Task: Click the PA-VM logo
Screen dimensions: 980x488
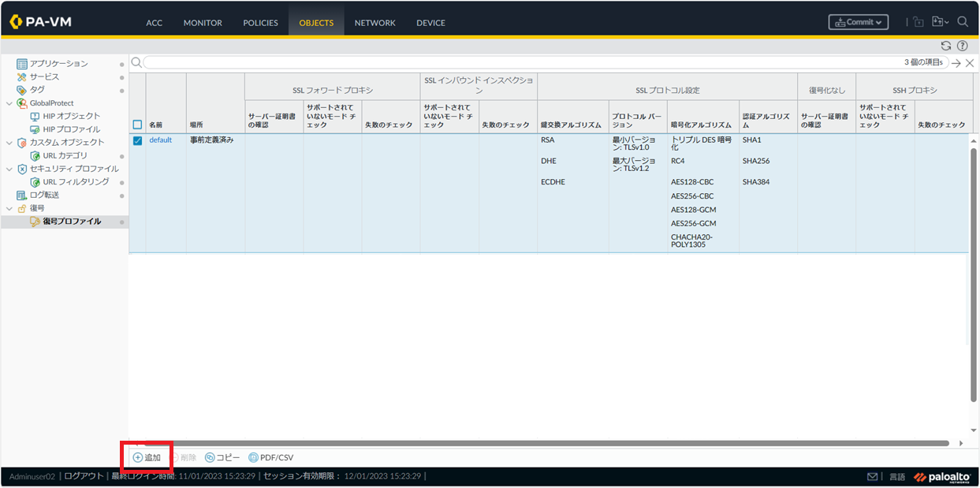Action: (41, 22)
